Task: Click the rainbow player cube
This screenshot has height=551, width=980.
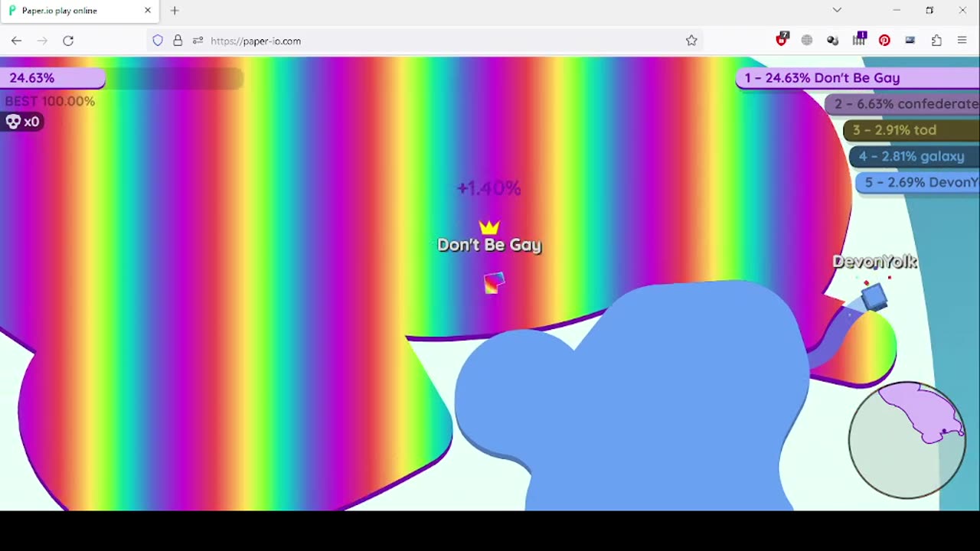Action: pos(495,283)
